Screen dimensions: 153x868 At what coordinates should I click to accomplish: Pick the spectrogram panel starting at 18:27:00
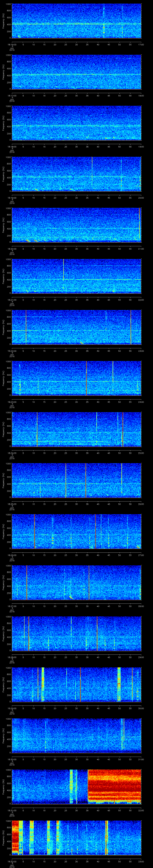coord(76,583)
